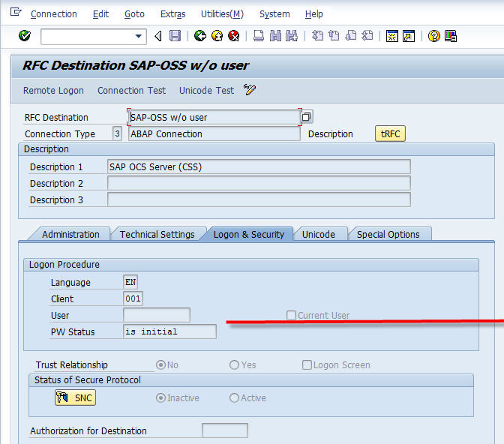Click the Description 3 field
This screenshot has width=504, height=444.
click(259, 200)
